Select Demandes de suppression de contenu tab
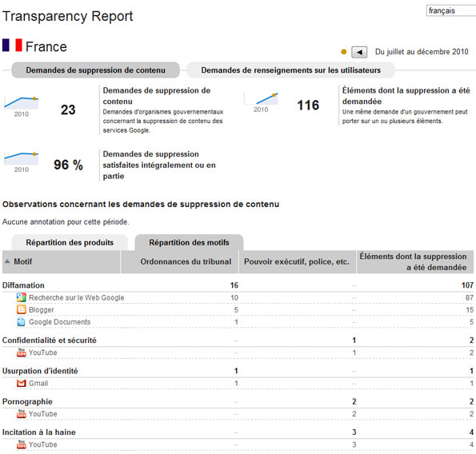Image resolution: width=476 pixels, height=454 pixels. pos(96,70)
